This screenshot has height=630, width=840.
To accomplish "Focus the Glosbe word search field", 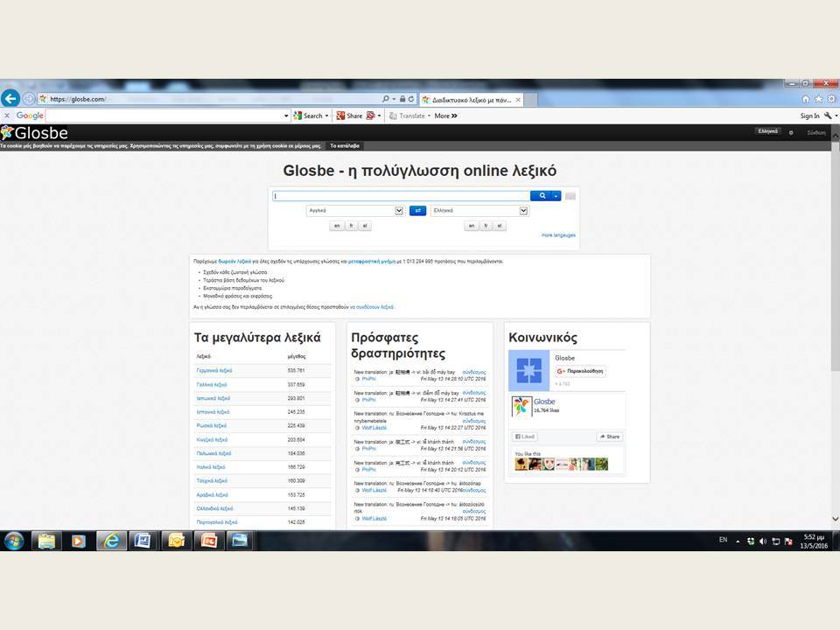I will click(x=402, y=196).
